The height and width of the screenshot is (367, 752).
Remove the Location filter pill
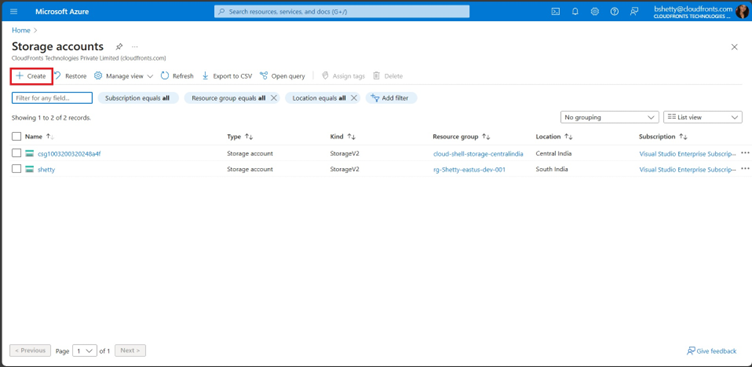tap(353, 98)
